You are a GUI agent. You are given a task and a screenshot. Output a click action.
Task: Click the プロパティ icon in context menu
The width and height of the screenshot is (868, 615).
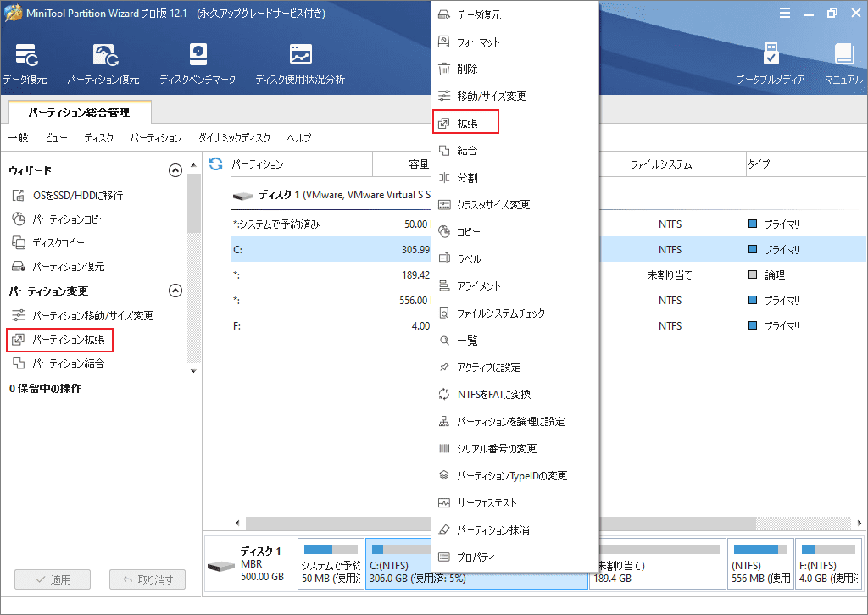coord(444,557)
